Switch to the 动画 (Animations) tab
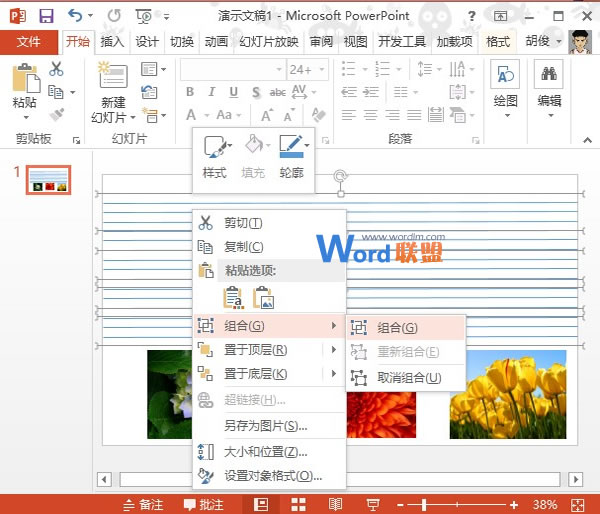The width and height of the screenshot is (600, 514). coord(217,42)
